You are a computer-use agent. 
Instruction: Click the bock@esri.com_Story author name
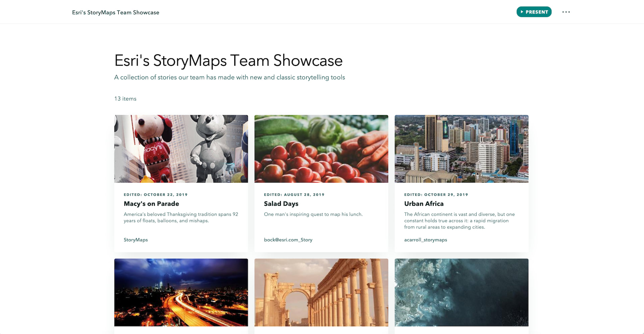click(x=288, y=240)
